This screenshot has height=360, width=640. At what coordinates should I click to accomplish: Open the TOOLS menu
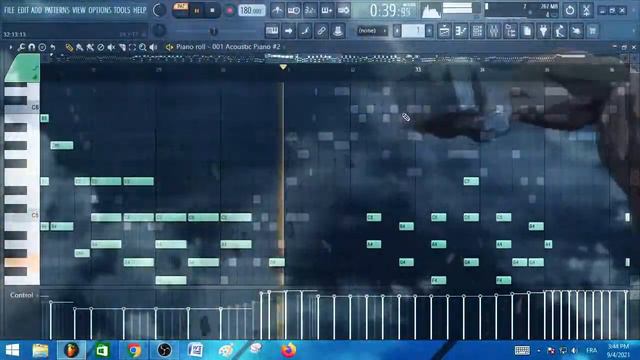[x=122, y=10]
